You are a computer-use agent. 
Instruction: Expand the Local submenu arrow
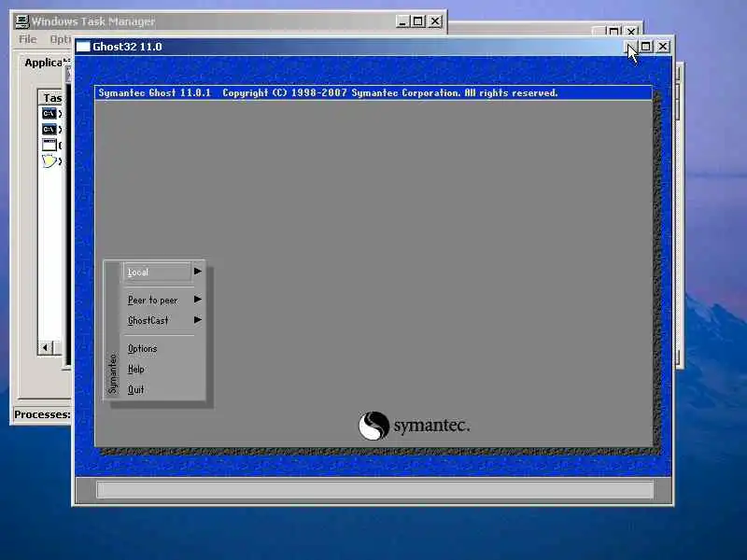pyautogui.click(x=198, y=271)
